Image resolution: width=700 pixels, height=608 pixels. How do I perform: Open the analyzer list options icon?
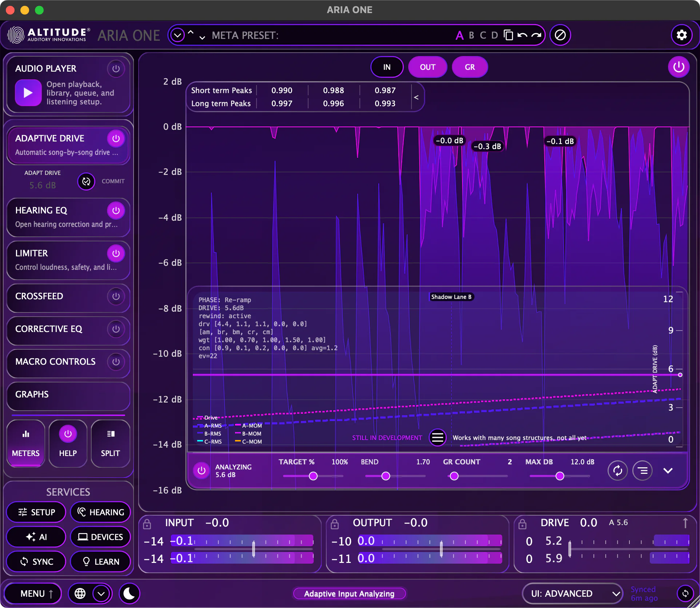[x=643, y=471]
